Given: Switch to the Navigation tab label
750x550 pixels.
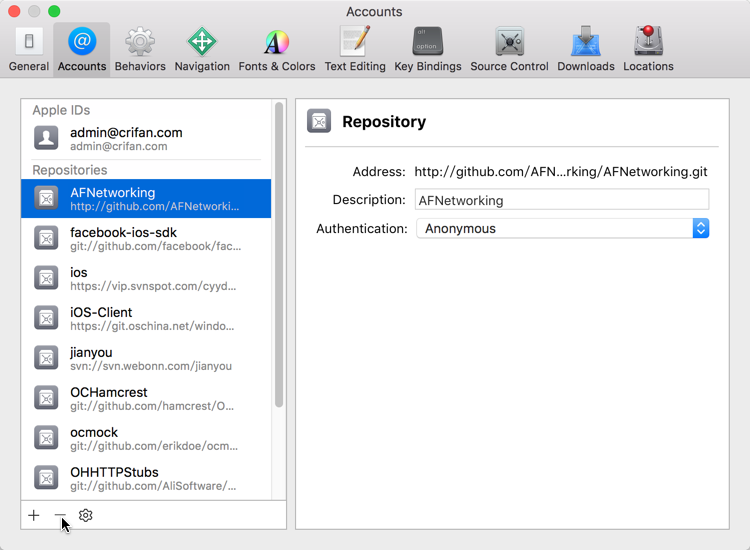Looking at the screenshot, I should pos(202,66).
